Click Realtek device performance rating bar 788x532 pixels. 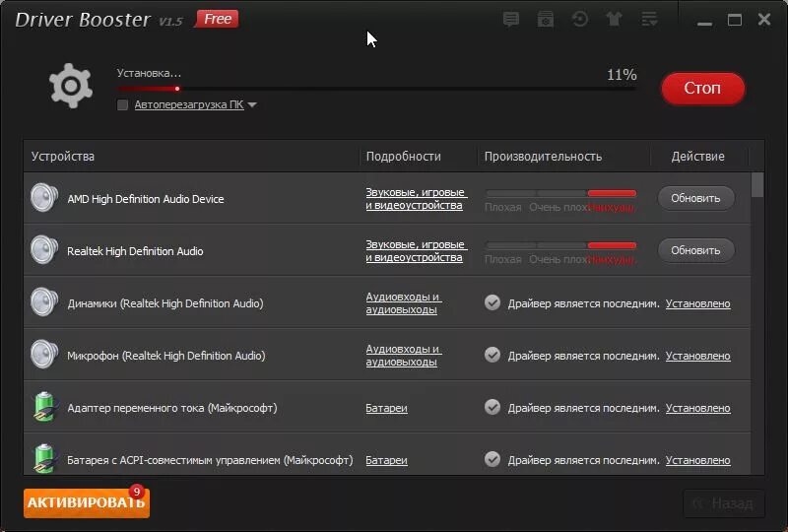(560, 245)
